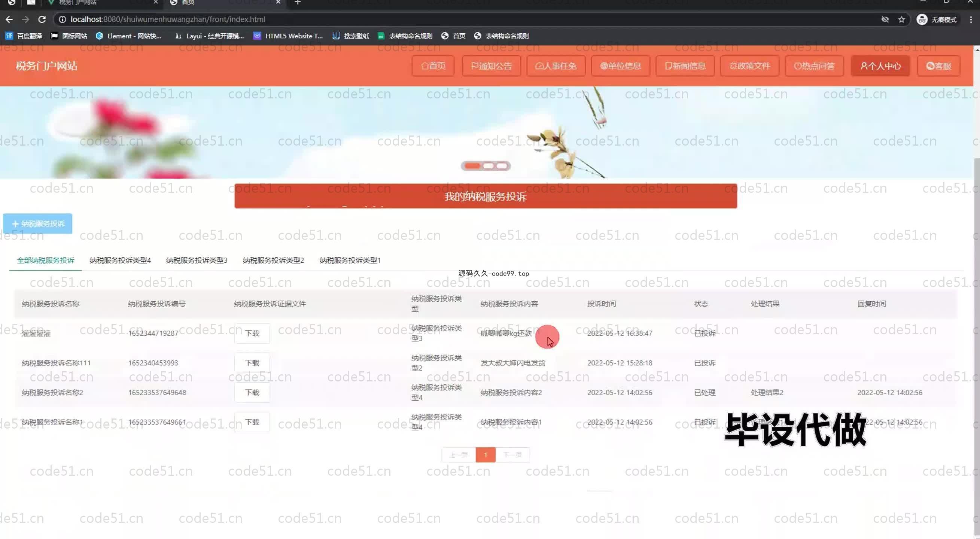Viewport: 980px width, 539px height.
Task: Click the banner carousel image
Action: point(487,132)
